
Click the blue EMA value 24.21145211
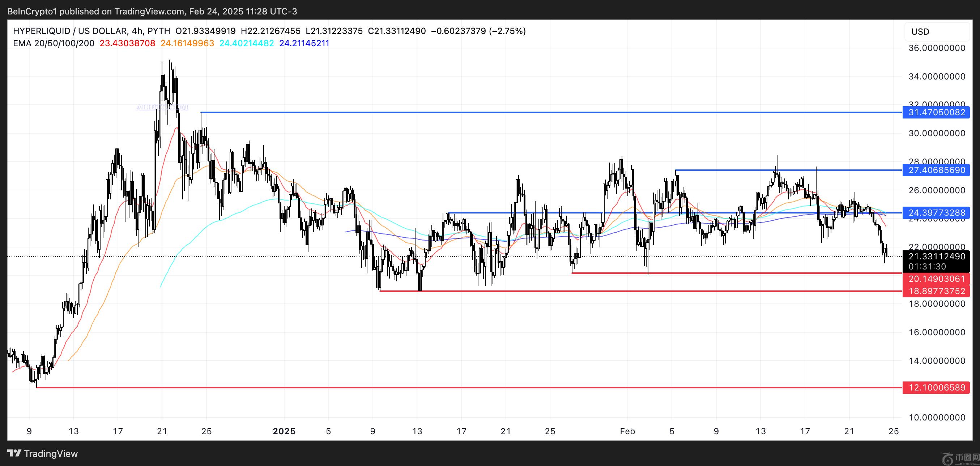[304, 43]
